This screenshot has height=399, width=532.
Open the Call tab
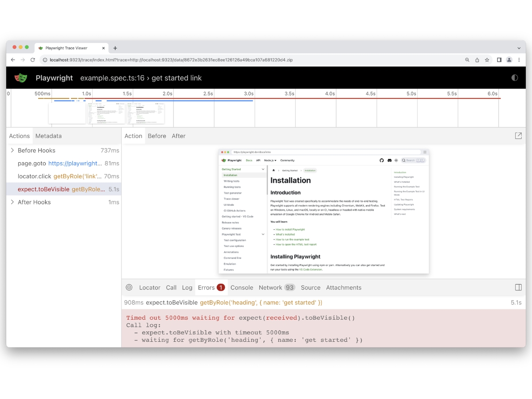point(171,287)
